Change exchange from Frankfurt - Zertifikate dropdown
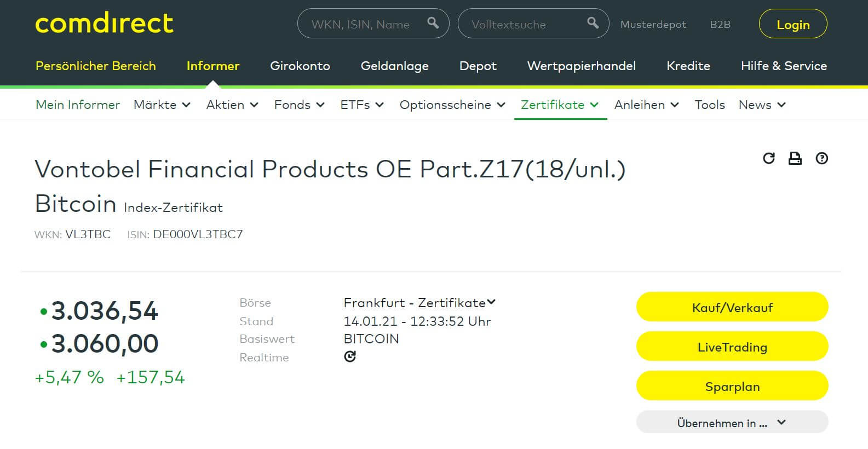Image resolution: width=868 pixels, height=449 pixels. point(419,303)
